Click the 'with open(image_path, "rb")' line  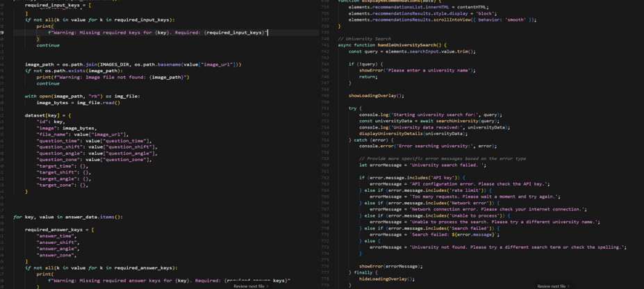pyautogui.click(x=82, y=96)
